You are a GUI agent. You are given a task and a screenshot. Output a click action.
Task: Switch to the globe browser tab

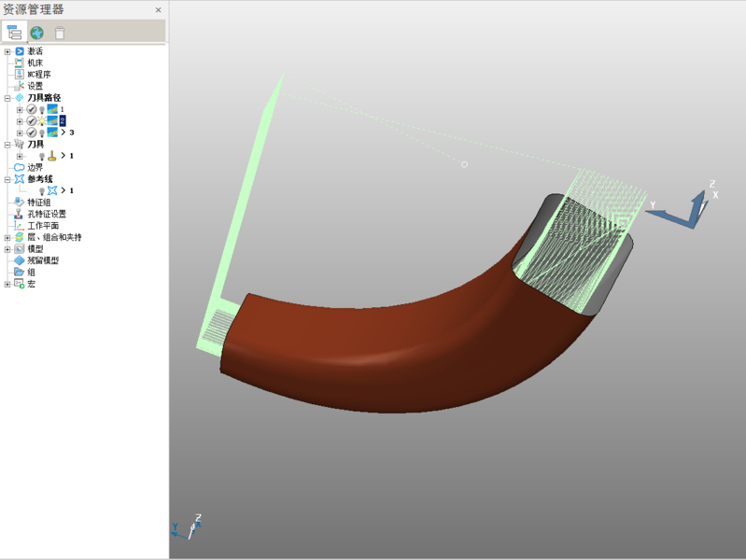tap(37, 33)
